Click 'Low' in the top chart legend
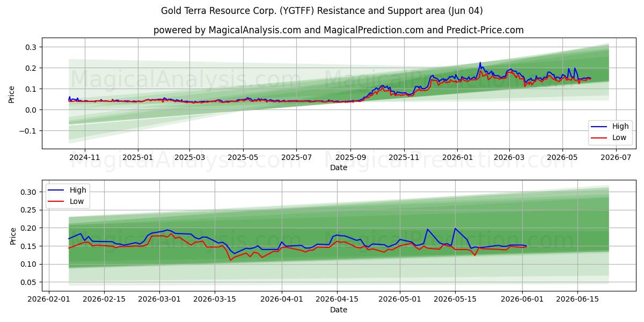 coord(619,137)
